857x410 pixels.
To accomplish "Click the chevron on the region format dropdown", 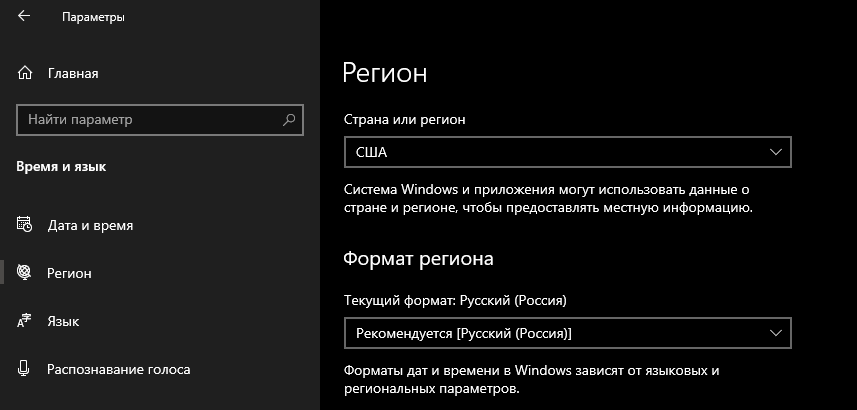I will [776, 332].
